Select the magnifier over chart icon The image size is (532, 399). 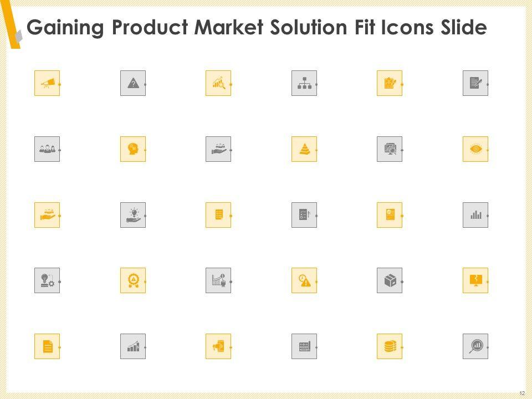click(475, 346)
